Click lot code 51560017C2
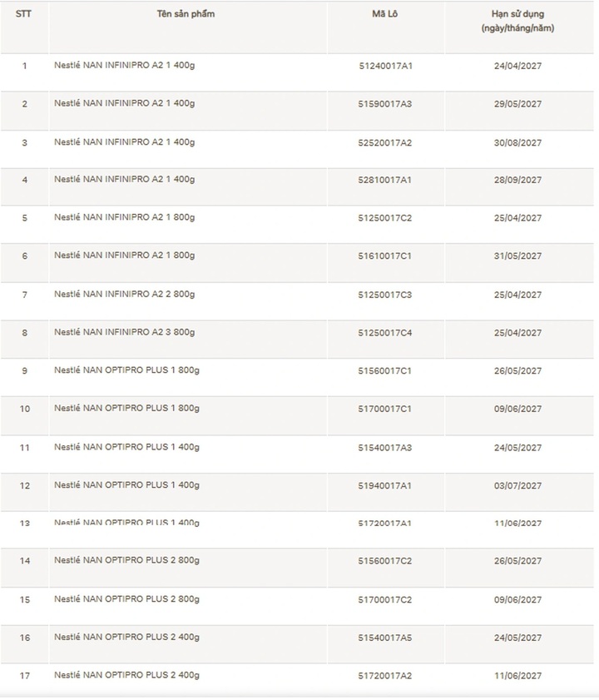 384,561
